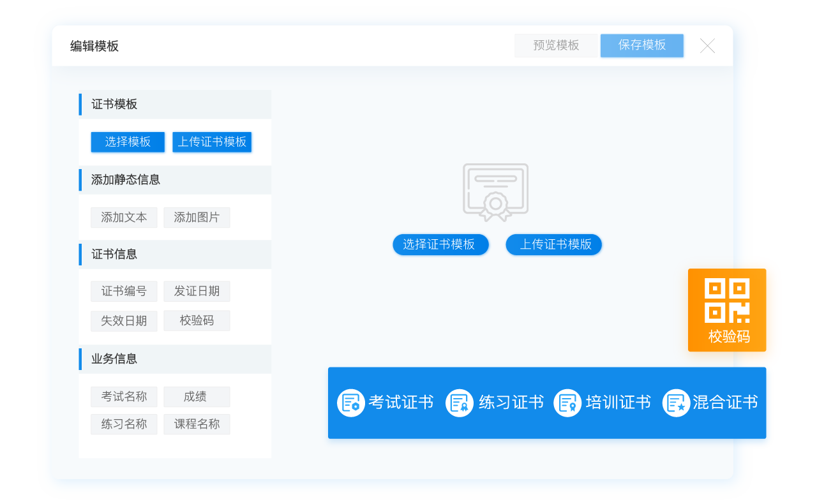Add an image with 添加图片

point(197,218)
